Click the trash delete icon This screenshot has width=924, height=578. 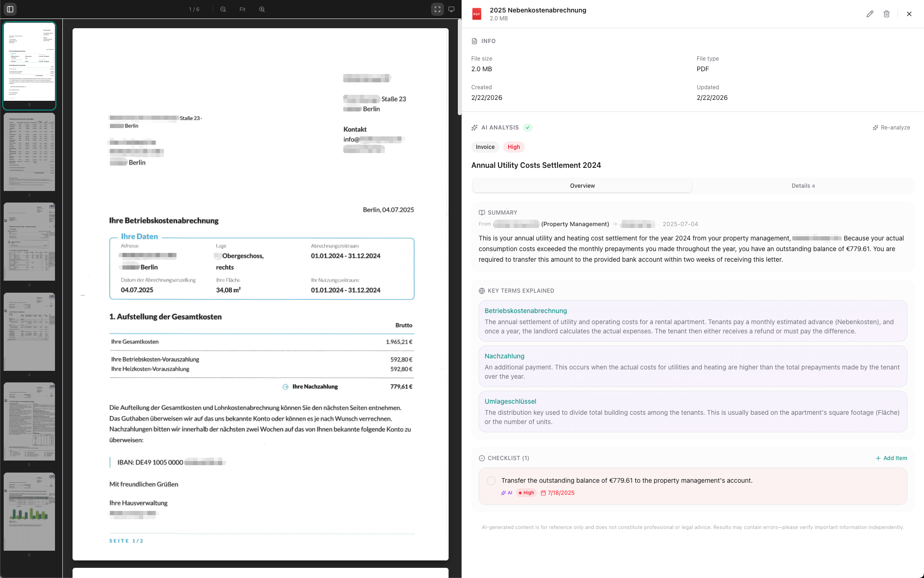coord(886,14)
